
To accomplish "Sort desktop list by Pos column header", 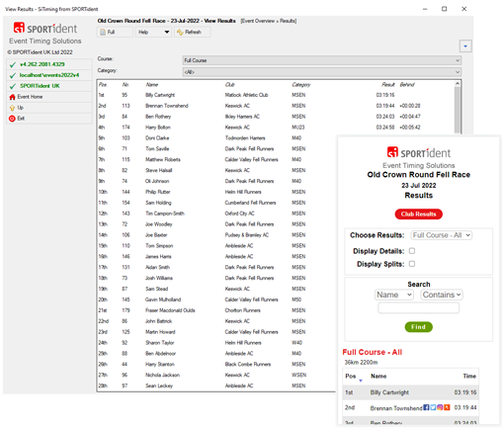I will 103,85.
